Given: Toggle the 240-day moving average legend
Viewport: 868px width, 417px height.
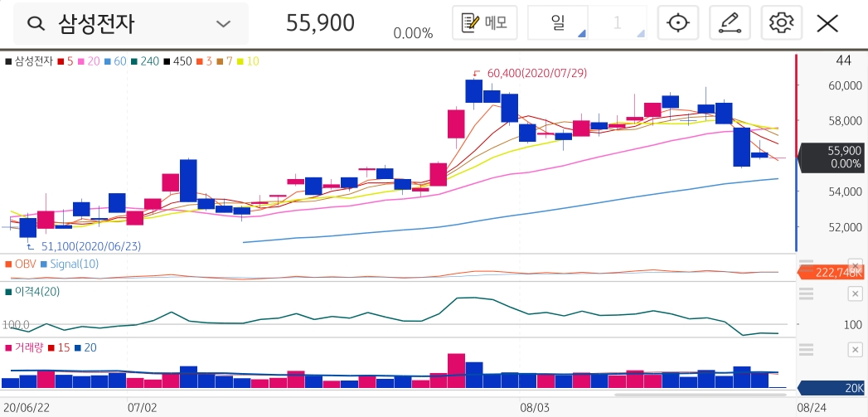Looking at the screenshot, I should (144, 61).
